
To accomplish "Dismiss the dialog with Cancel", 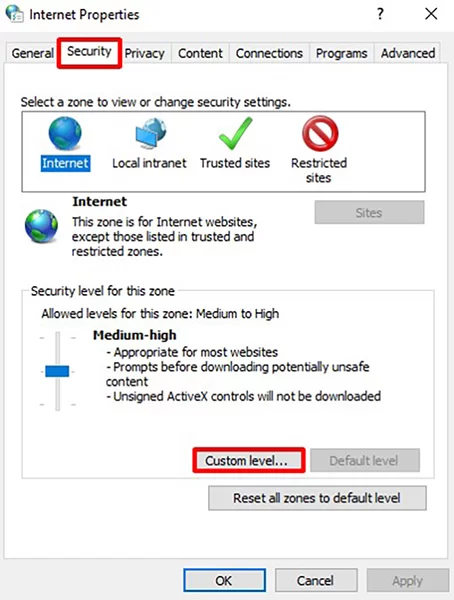I will coord(316,580).
